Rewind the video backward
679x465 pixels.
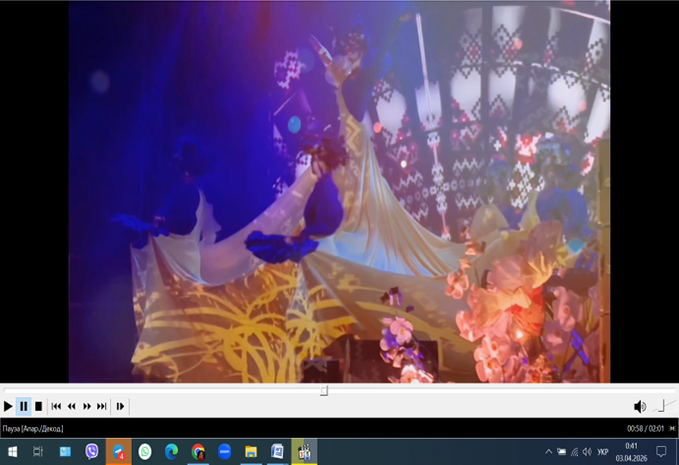tap(71, 406)
